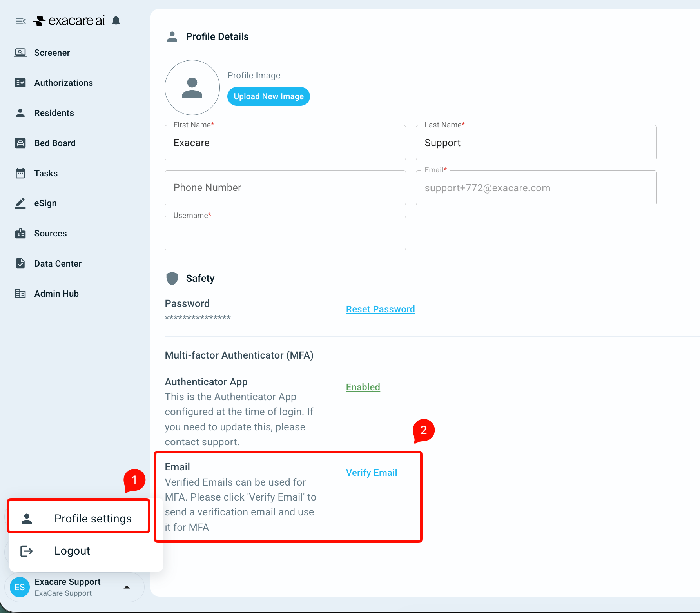Click the Profile settings person icon
Image resolution: width=700 pixels, height=613 pixels.
point(27,519)
